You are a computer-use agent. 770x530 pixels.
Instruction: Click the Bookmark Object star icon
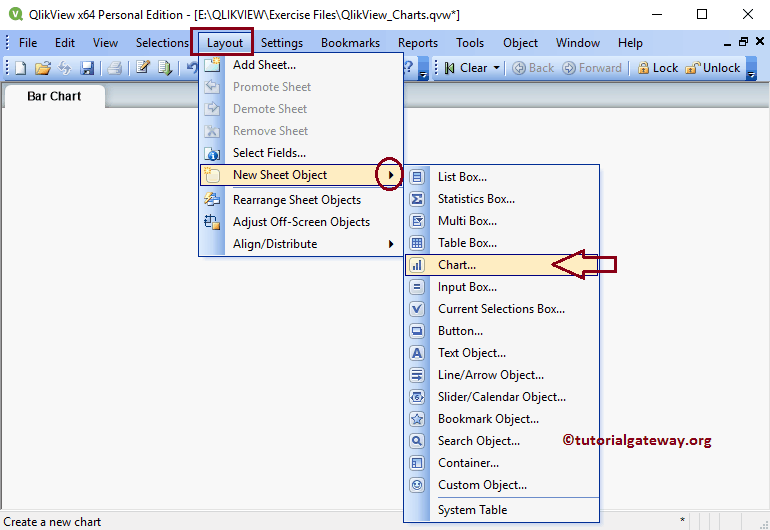[417, 419]
